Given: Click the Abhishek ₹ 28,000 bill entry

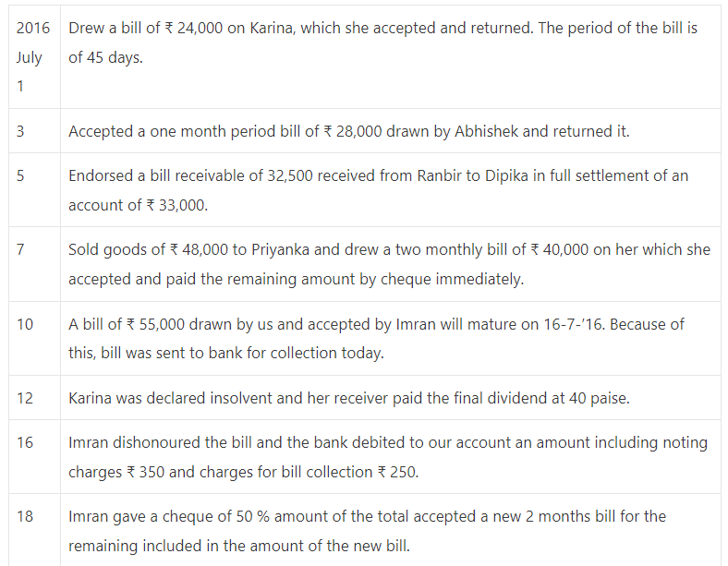Looking at the screenshot, I should (348, 131).
